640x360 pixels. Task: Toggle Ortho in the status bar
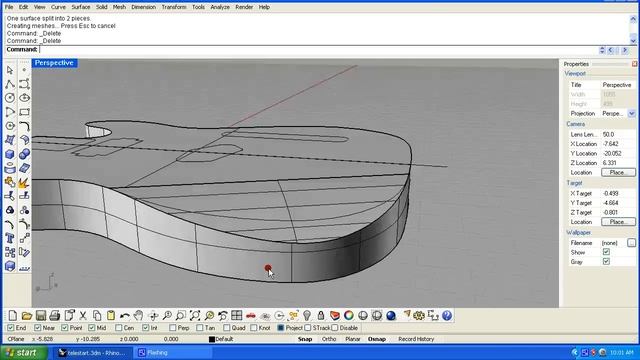(x=329, y=339)
